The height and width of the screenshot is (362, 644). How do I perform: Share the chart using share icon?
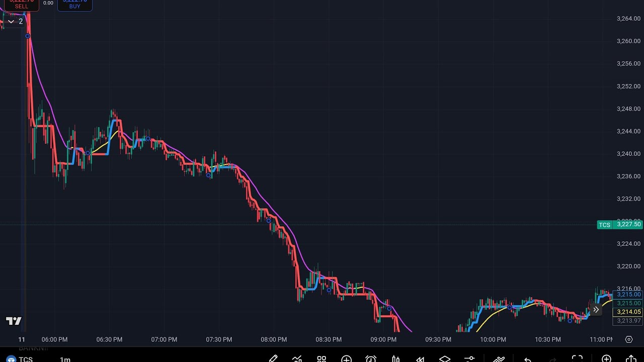[631, 359]
